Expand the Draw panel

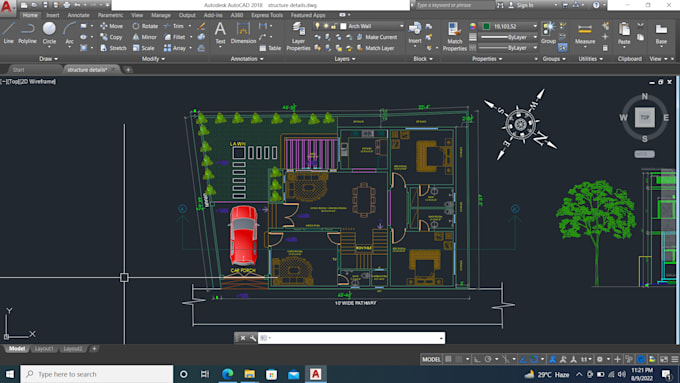[x=48, y=59]
